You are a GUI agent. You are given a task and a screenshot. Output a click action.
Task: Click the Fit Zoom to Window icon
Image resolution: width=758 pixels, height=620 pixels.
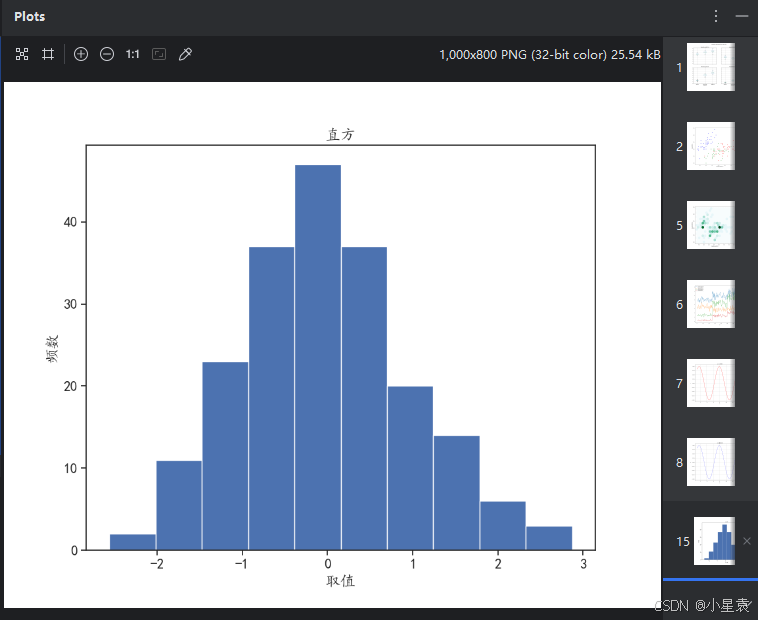(22, 54)
